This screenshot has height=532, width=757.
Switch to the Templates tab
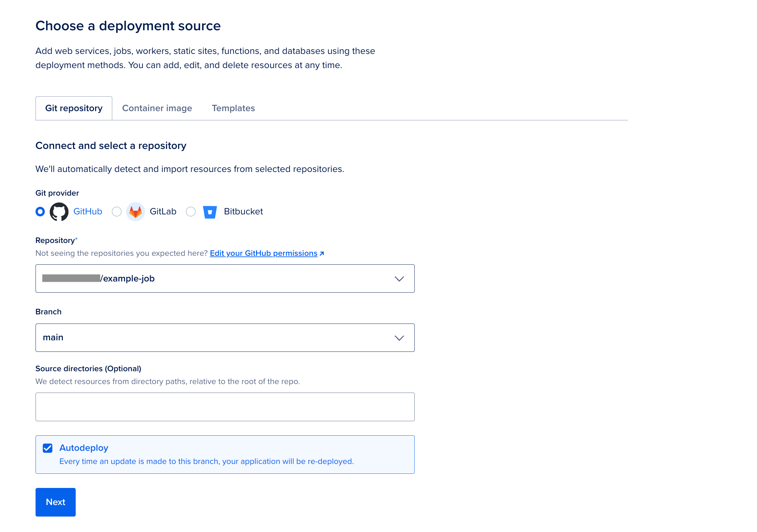point(233,108)
